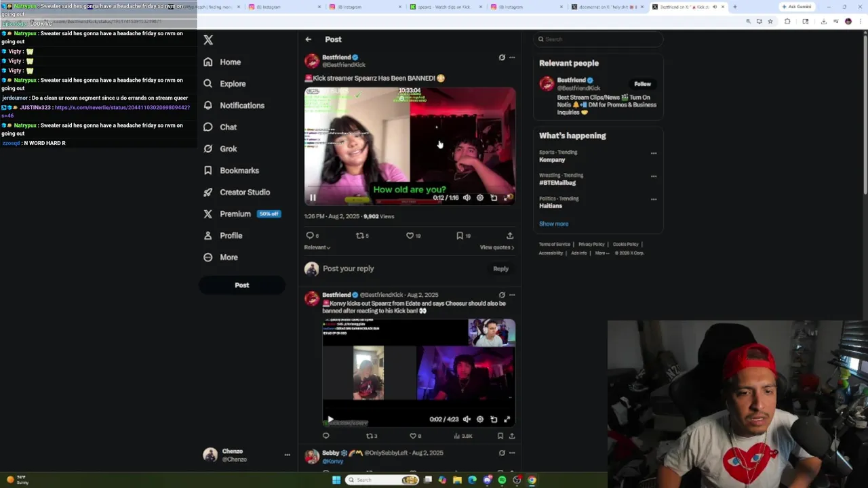The width and height of the screenshot is (868, 488).
Task: Play the Konvy video
Action: pyautogui.click(x=330, y=420)
